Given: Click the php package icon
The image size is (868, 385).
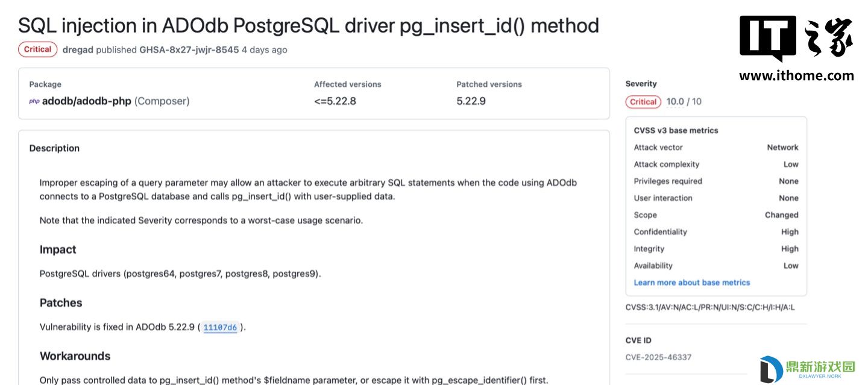Looking at the screenshot, I should point(34,101).
